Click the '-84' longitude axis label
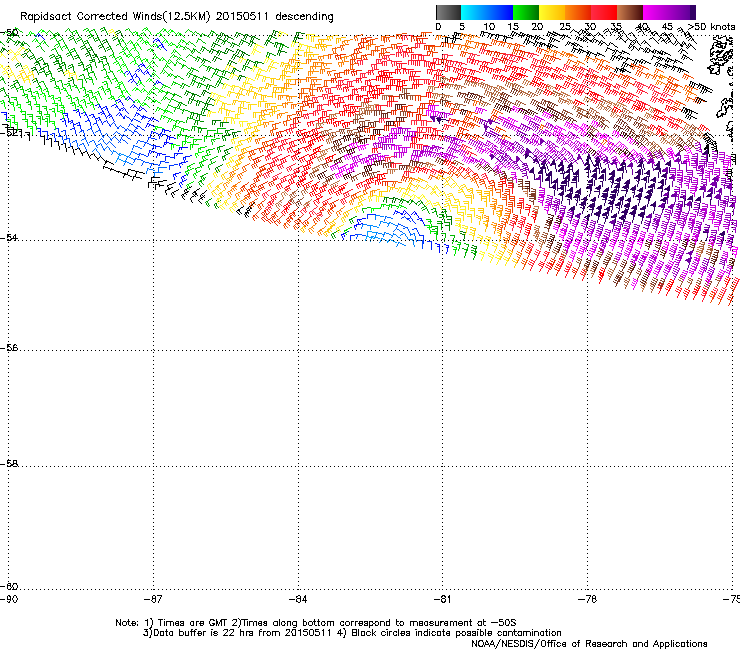The height and width of the screenshot is (650, 740). 298,599
